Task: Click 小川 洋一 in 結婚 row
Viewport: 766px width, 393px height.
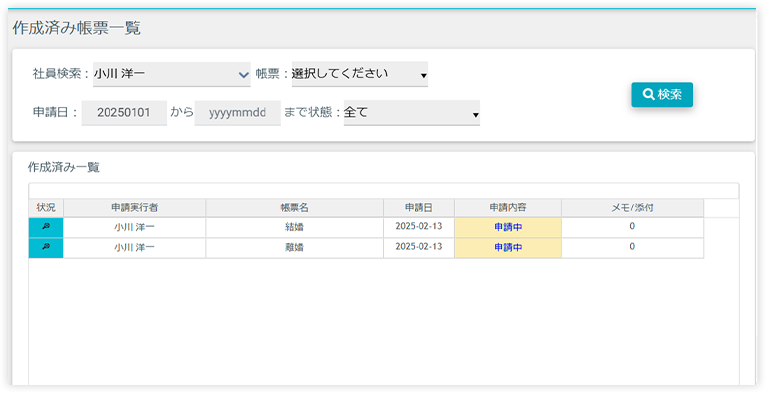Action: point(134,228)
